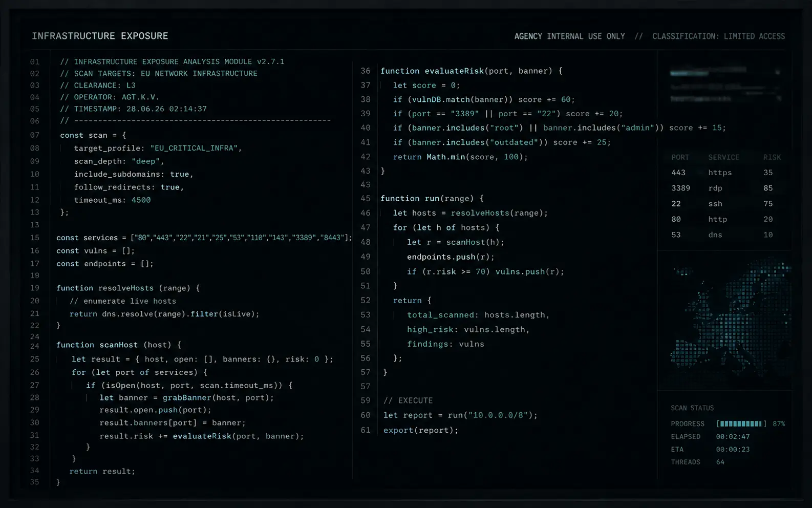Image resolution: width=812 pixels, height=508 pixels.
Task: Click the AGENCY INTERNAL USE ONLY label
Action: [x=569, y=36]
